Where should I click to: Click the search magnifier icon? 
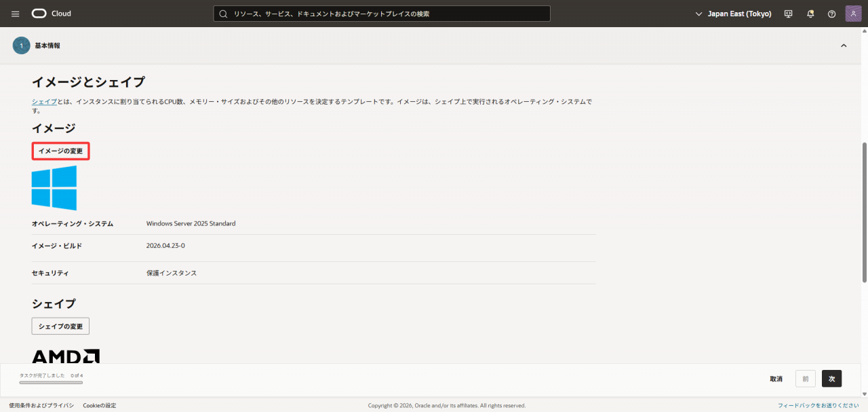tap(223, 14)
